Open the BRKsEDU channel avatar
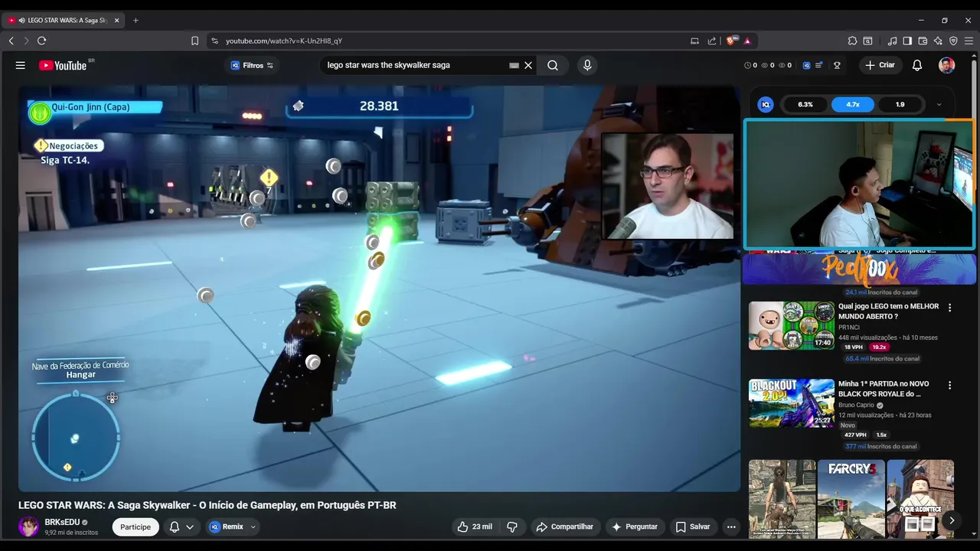This screenshot has width=980, height=551. 28,527
